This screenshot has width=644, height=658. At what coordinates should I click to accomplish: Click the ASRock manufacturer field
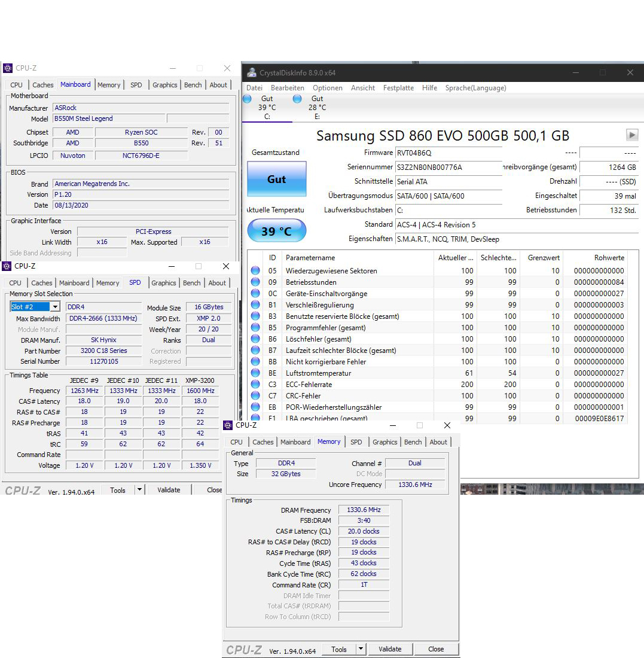click(141, 108)
